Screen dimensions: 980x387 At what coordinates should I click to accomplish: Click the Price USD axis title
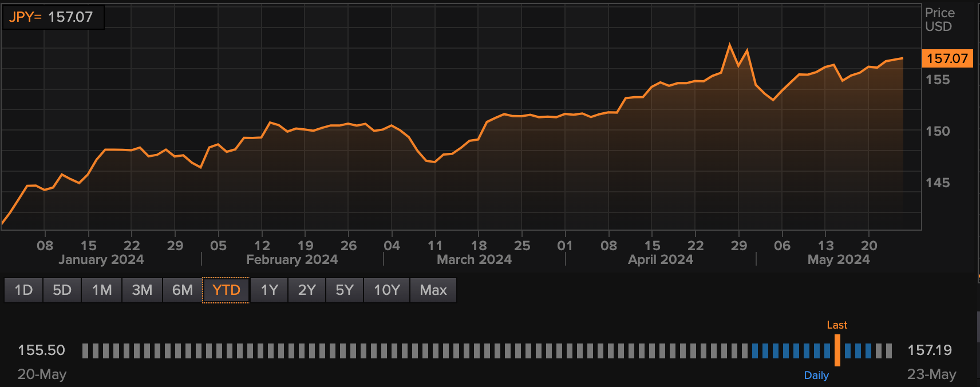click(939, 19)
